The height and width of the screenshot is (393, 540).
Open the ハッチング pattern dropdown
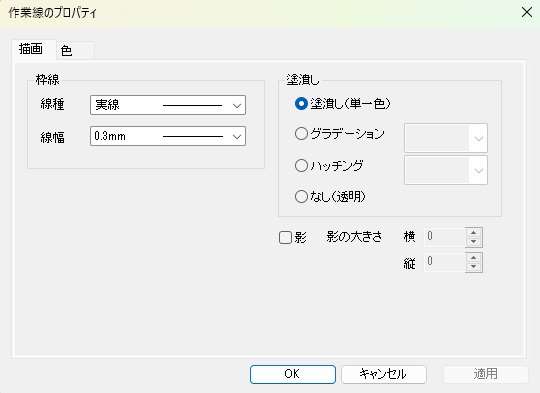tap(446, 170)
